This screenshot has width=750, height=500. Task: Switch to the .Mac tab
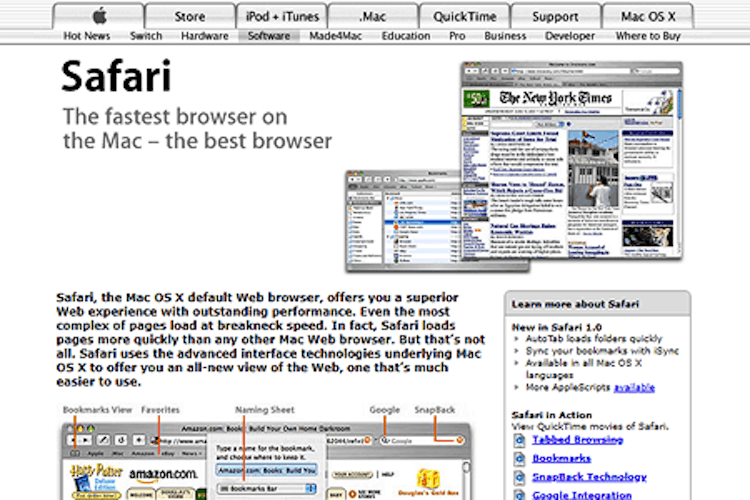click(373, 16)
